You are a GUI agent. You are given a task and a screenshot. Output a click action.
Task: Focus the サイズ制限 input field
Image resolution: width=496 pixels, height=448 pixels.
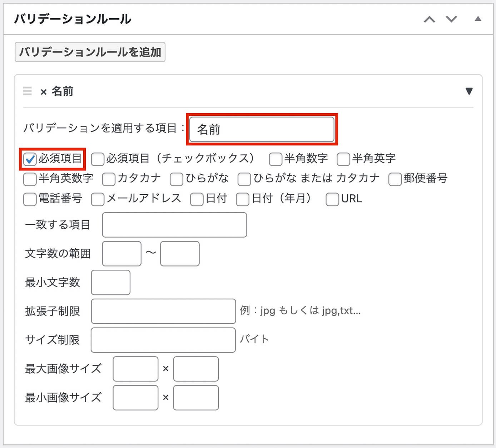163,340
